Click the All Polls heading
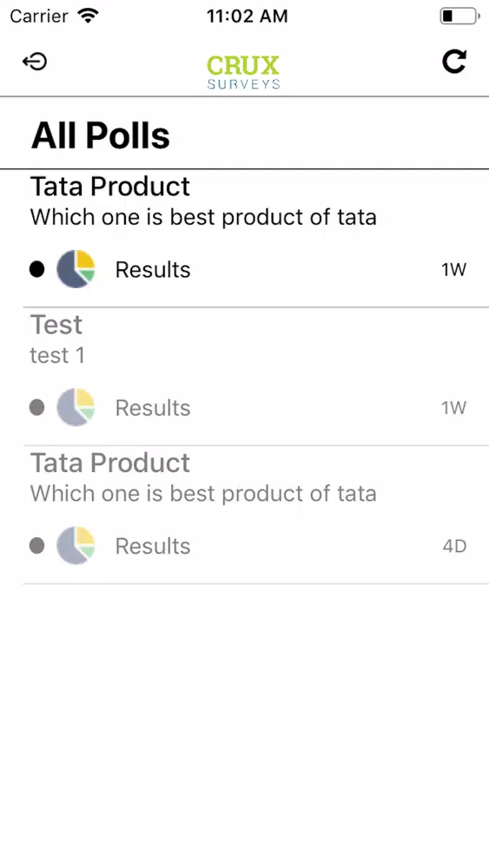This screenshot has width=489, height=868. coord(100,135)
